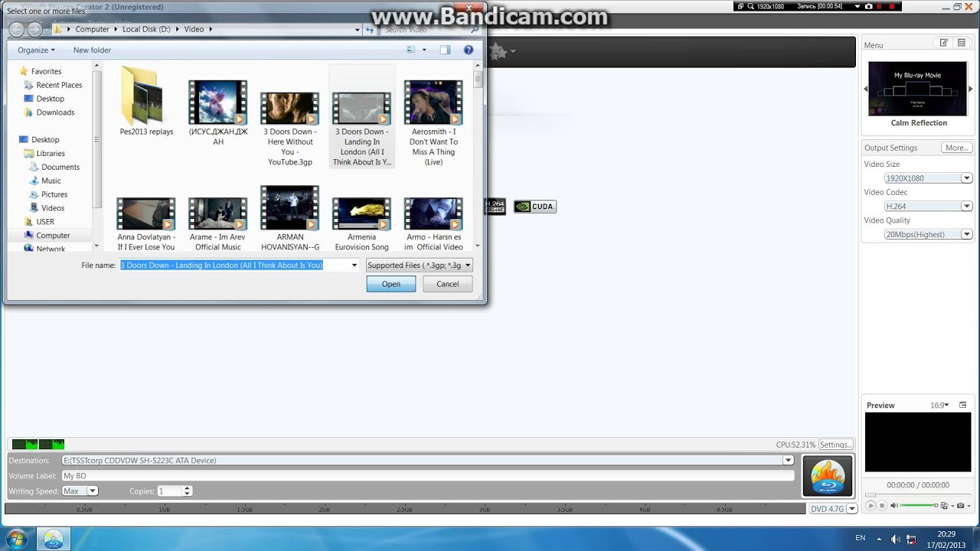This screenshot has height=551, width=980.
Task: Select Libraries in sidebar
Action: tap(51, 153)
